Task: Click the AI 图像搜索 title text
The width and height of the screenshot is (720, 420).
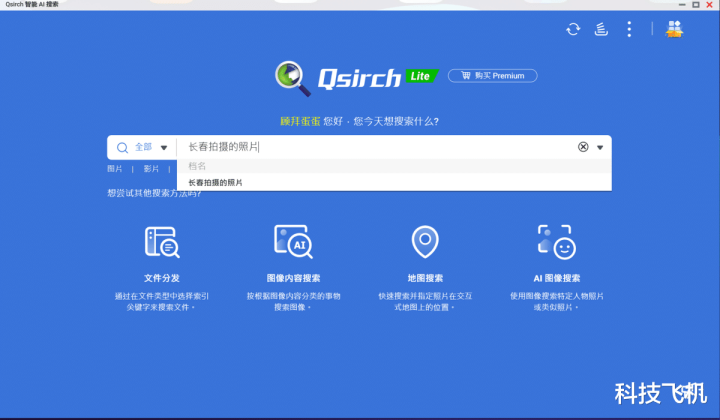Action: click(x=557, y=278)
